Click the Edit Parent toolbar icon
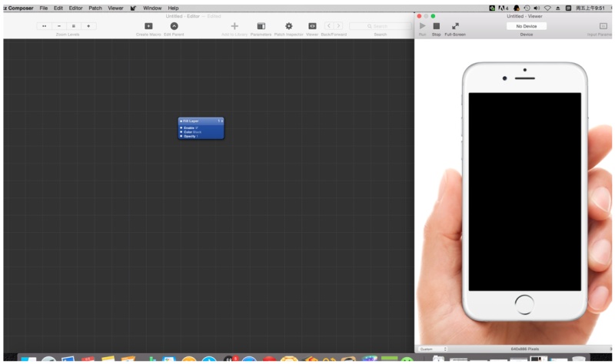Screen dimensions: 615x364 [x=175, y=26]
